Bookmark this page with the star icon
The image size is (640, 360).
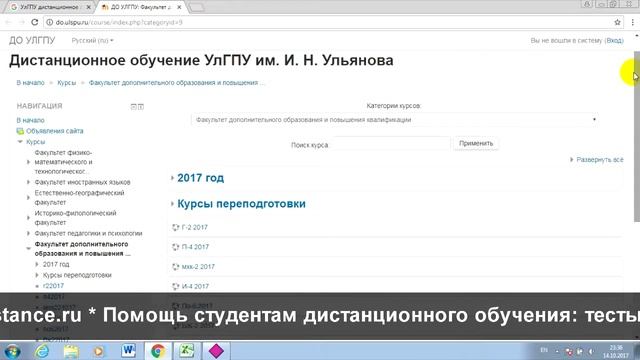click(x=617, y=22)
